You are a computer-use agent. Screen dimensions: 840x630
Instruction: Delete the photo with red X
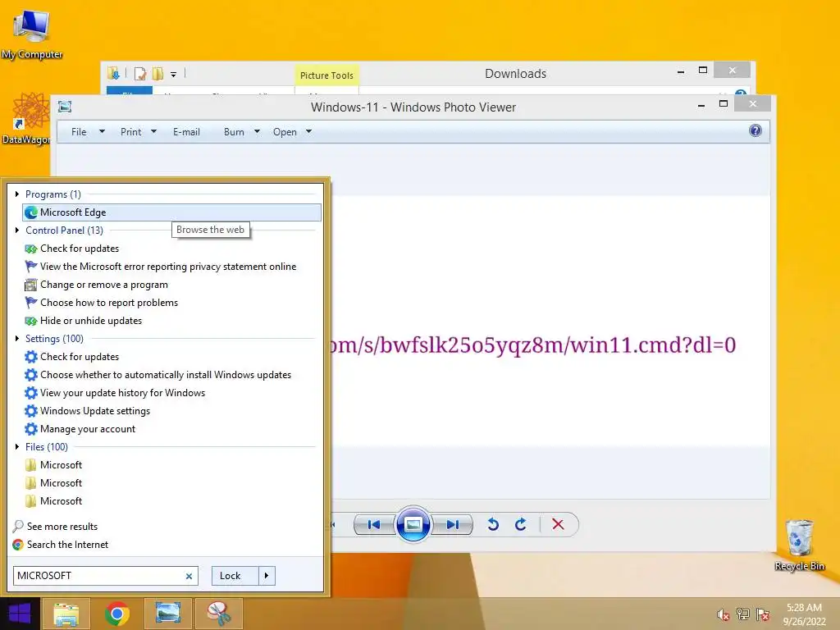pos(558,524)
